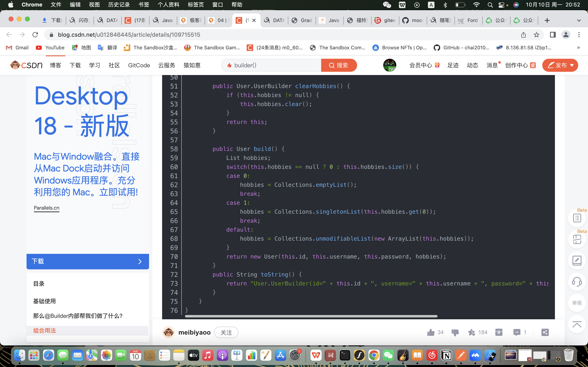This screenshot has width=588, height=367.
Task: Expand the hidden bookmarks overflow chevron
Action: pyautogui.click(x=579, y=48)
